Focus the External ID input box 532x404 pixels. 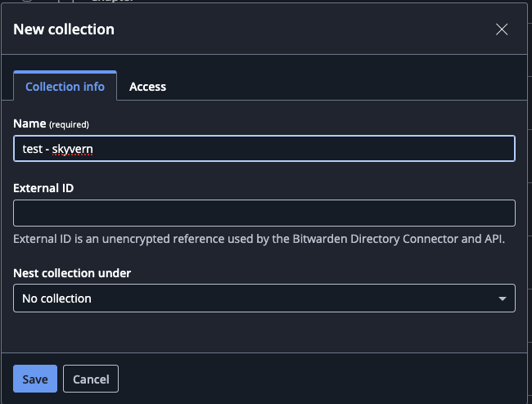264,213
